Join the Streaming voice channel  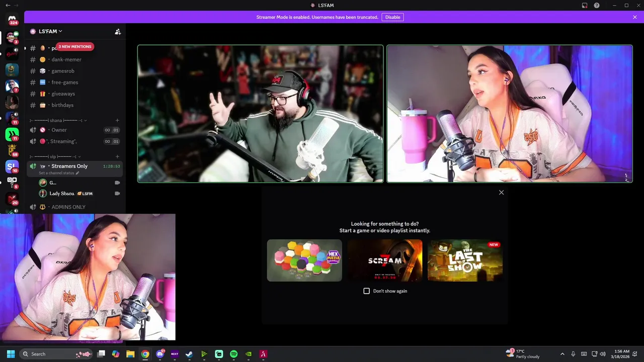[x=75, y=141]
